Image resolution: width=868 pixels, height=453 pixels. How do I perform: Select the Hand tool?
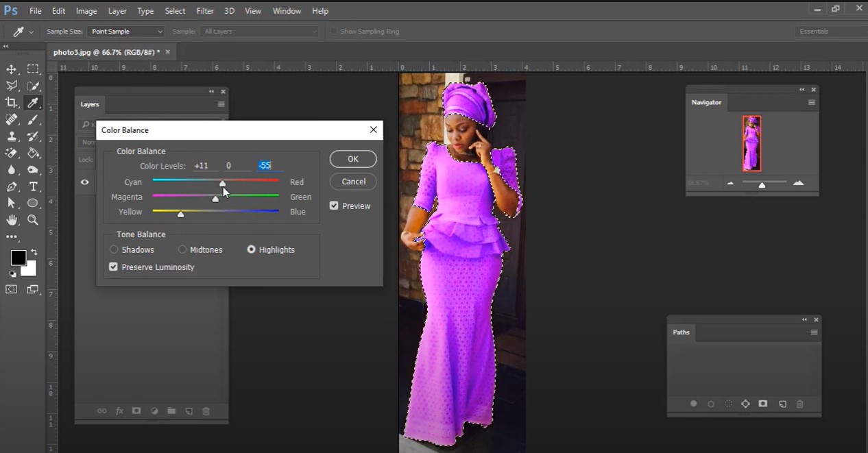(12, 220)
